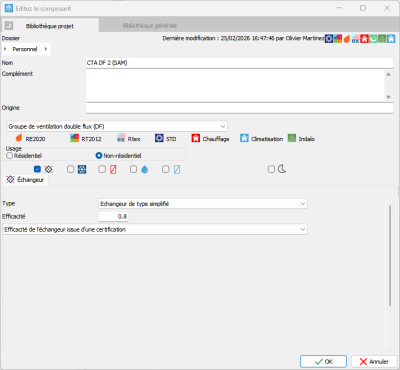Click the Personnel folder breadcrumb

[25, 49]
